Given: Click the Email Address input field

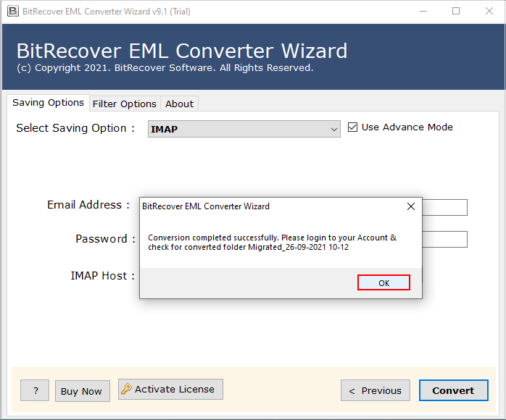Looking at the screenshot, I should pyautogui.click(x=444, y=207).
